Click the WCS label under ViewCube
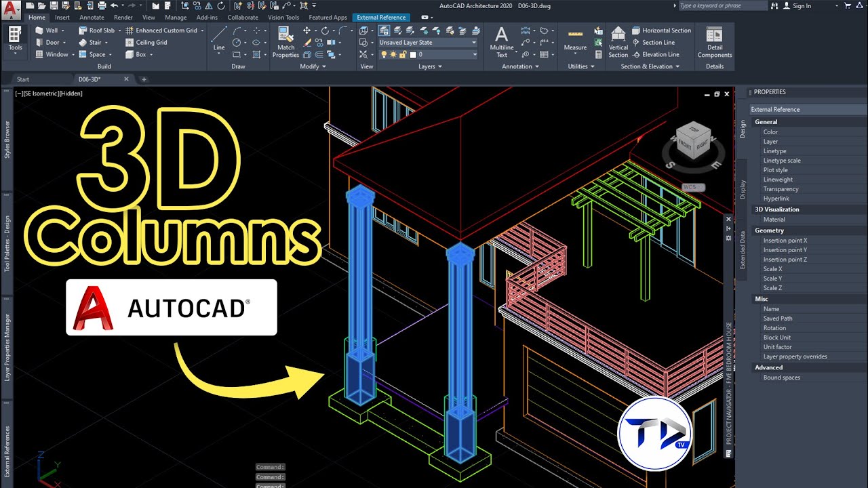Viewport: 868px width, 488px height. click(x=692, y=187)
